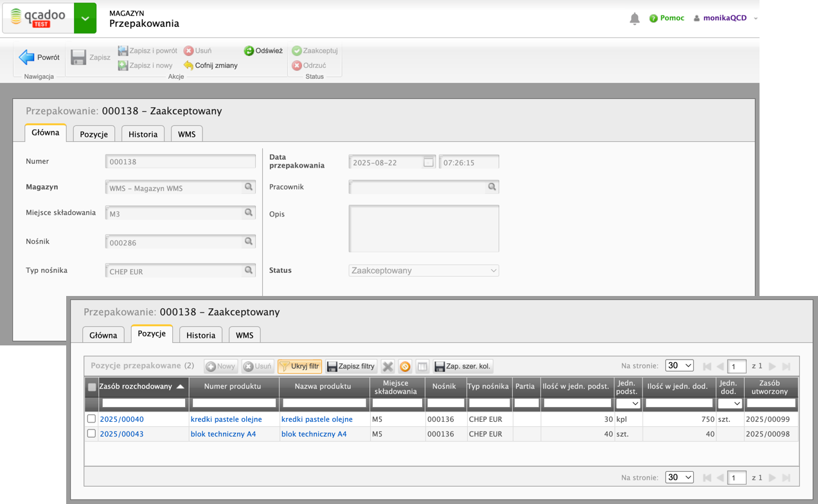Viewport: 818px width, 504px height.
Task: Click upper pager first-page icon
Action: (707, 366)
